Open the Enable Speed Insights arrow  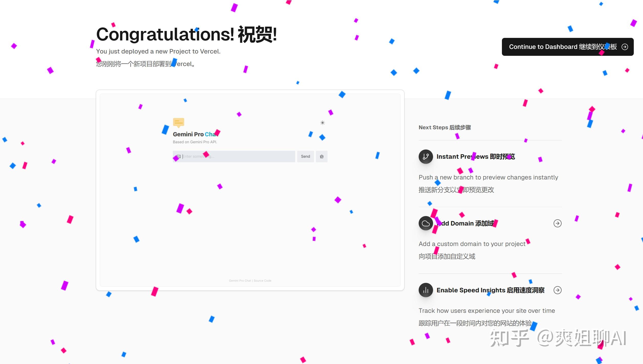point(557,290)
